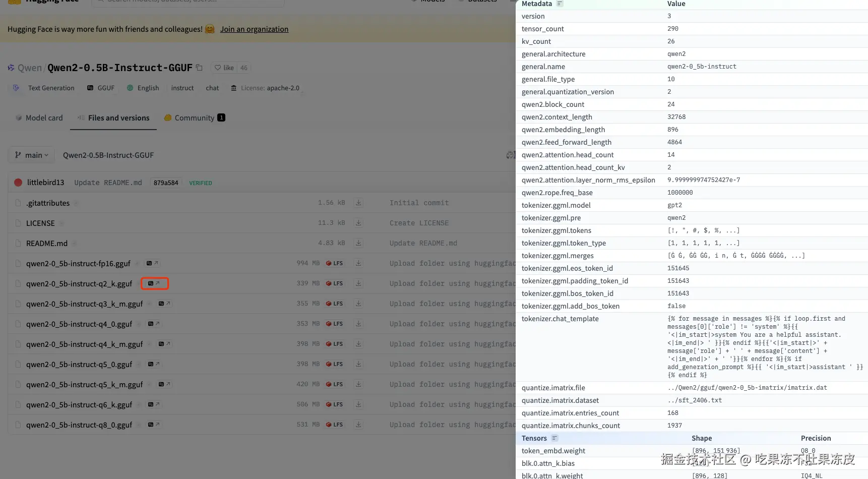Open the qwen2-0_5b-instruct-q4_0.gguf file

click(79, 324)
